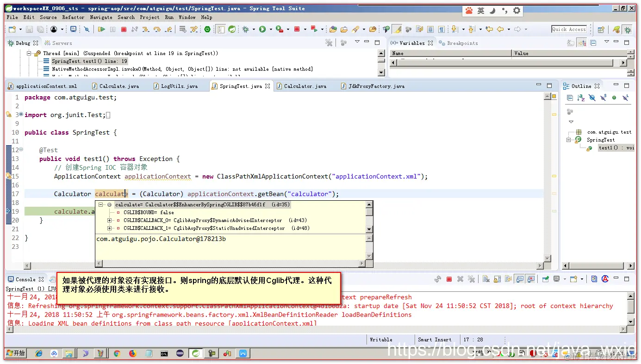
Task: Toggle Pin Console icon
Action: click(546, 279)
